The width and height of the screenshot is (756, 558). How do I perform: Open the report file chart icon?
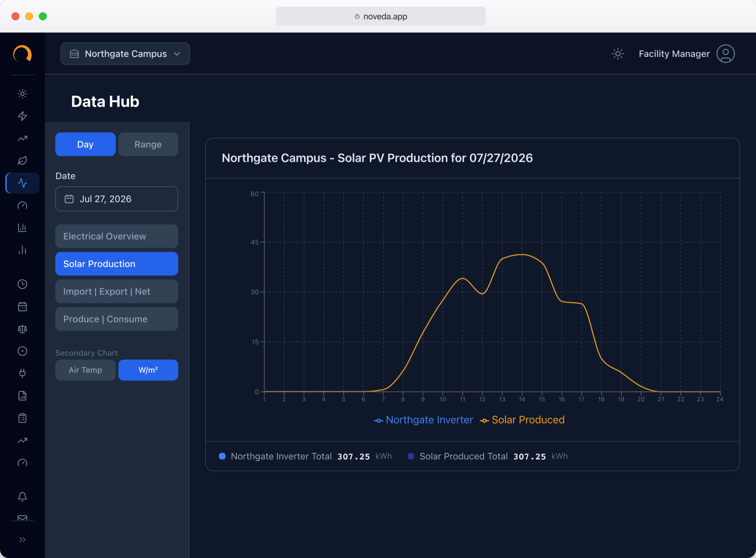pyautogui.click(x=22, y=396)
